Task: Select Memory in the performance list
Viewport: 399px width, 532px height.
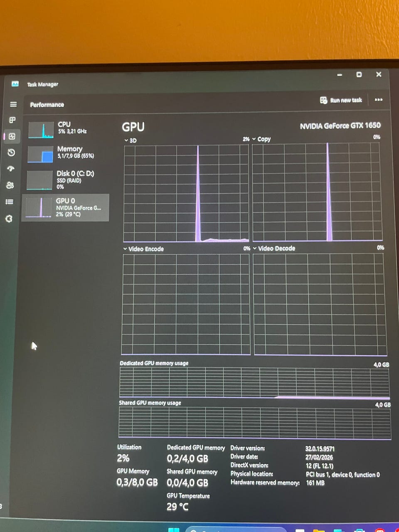Action: [66, 154]
